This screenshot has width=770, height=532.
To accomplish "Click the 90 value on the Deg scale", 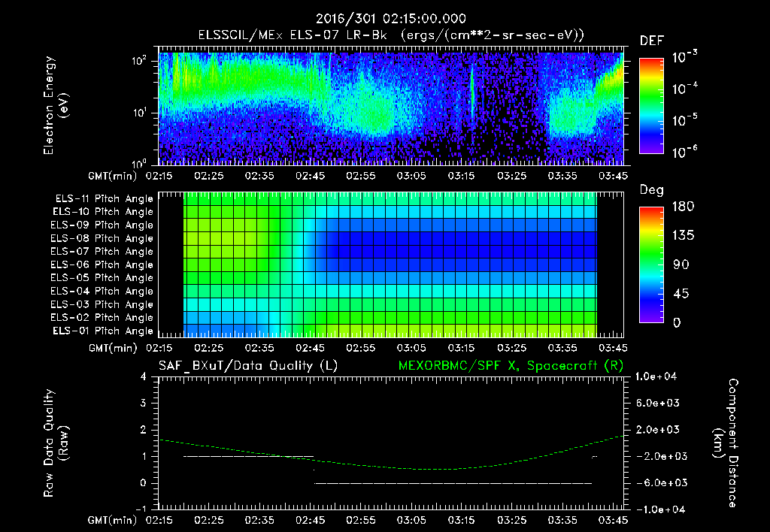I will coord(681,265).
